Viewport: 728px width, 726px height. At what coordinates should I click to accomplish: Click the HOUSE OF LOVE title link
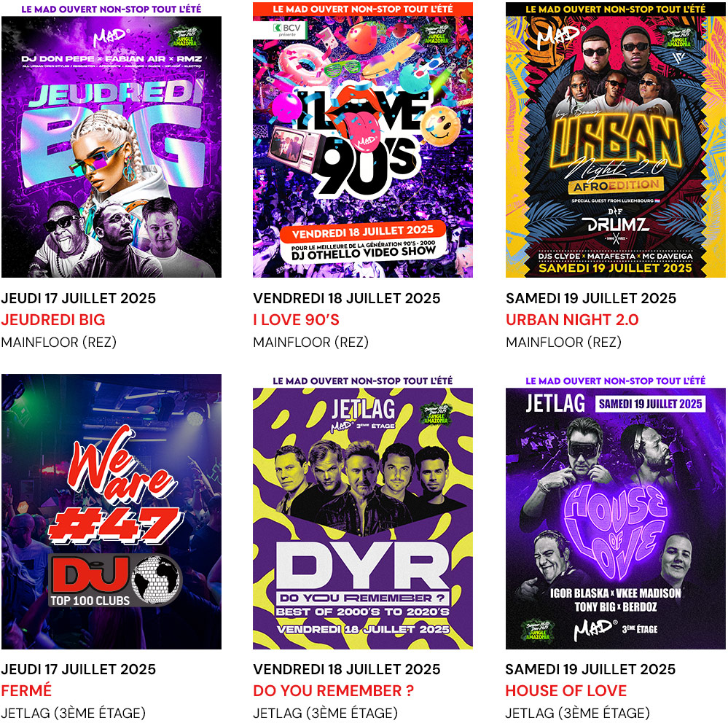point(566,690)
